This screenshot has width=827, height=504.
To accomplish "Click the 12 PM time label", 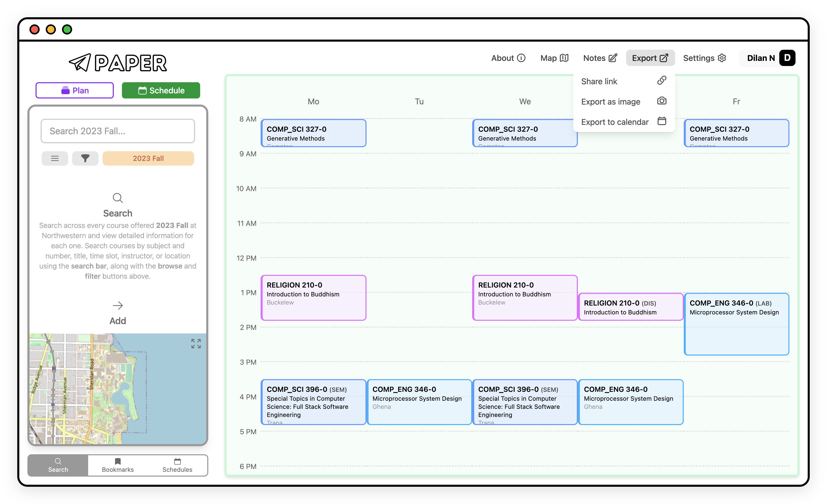I will [246, 258].
